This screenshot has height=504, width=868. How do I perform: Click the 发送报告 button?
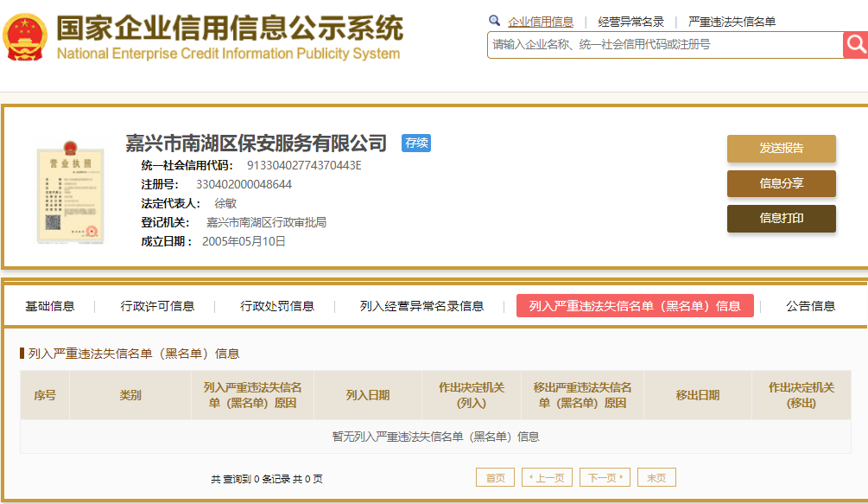(x=781, y=149)
